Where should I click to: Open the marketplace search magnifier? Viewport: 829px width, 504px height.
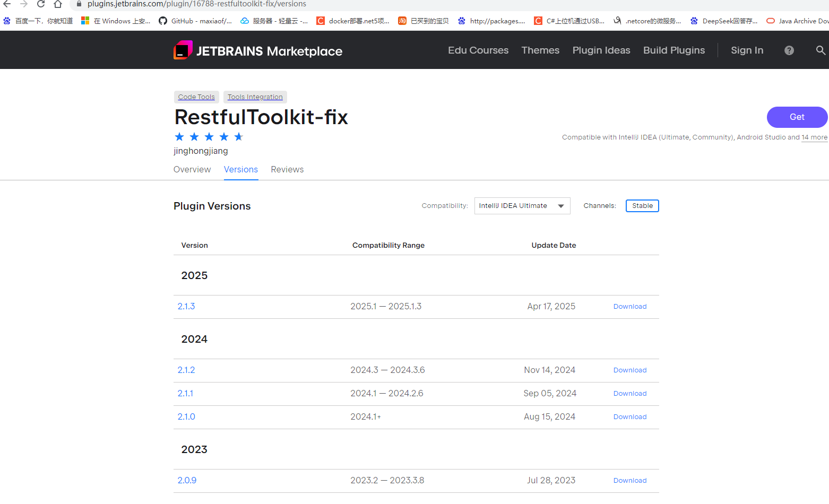(821, 50)
